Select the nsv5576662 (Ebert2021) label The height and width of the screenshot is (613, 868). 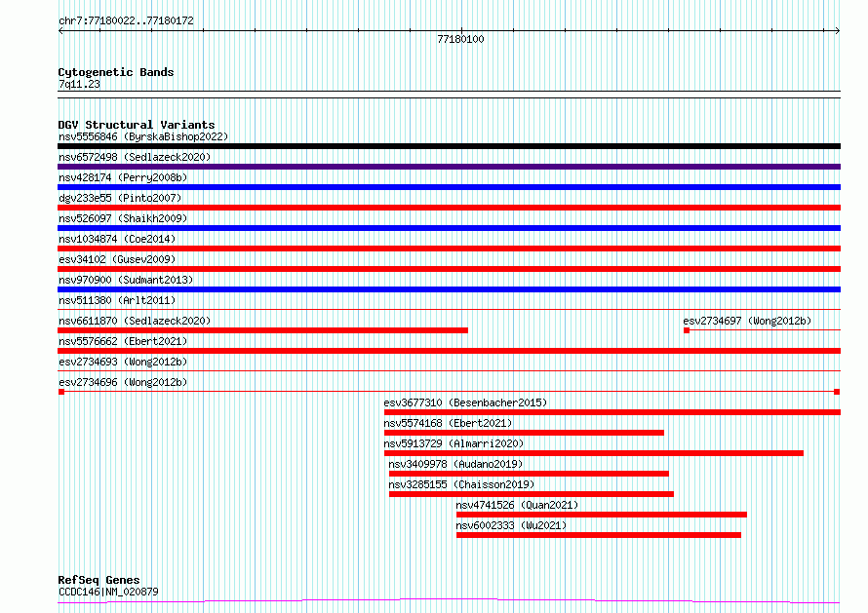click(x=123, y=341)
